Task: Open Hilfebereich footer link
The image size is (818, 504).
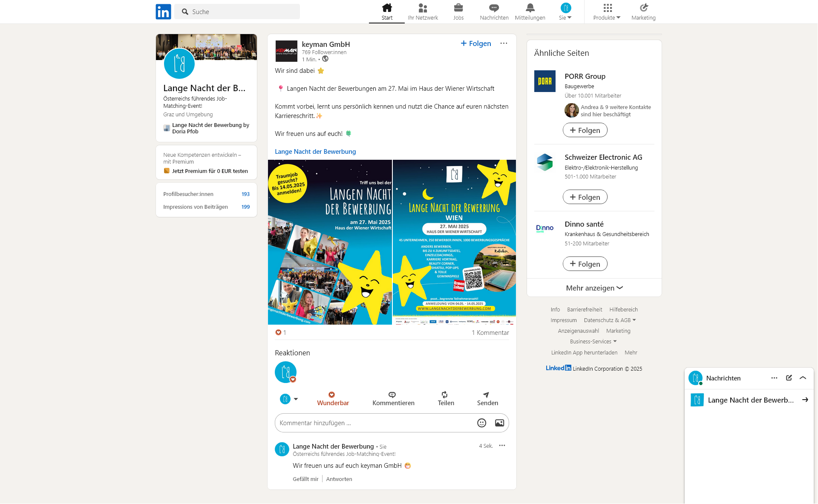Action: coord(623,309)
